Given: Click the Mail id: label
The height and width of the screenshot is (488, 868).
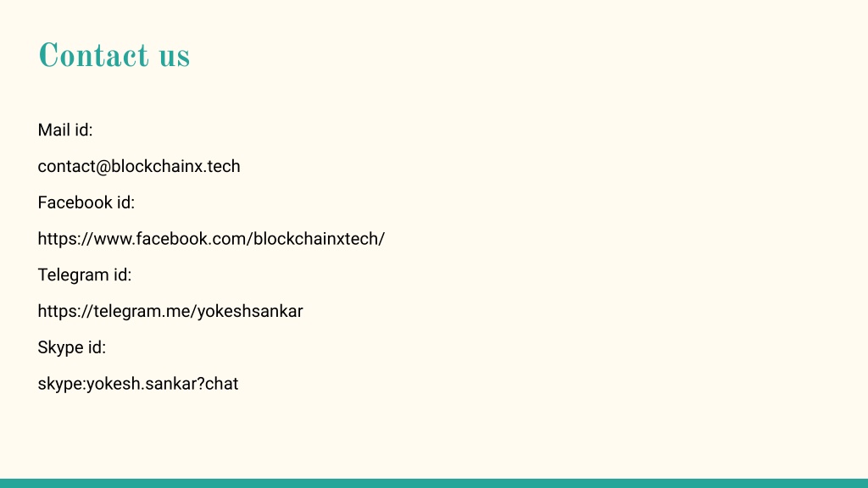Looking at the screenshot, I should coord(64,130).
